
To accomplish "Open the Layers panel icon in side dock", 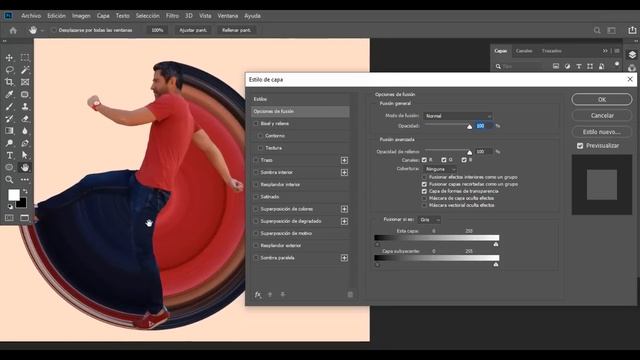I will click(x=632, y=55).
